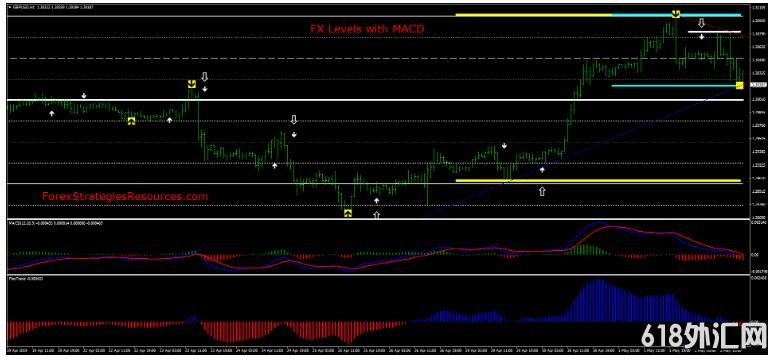774x360 pixels.
Task: Click the first time-axis label '19 Apr 2019'
Action: point(18,351)
